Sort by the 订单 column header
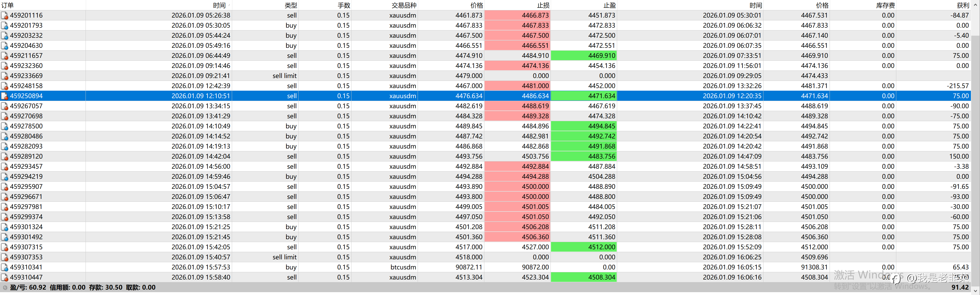Screen dimensions: 980x295 click(x=7, y=5)
